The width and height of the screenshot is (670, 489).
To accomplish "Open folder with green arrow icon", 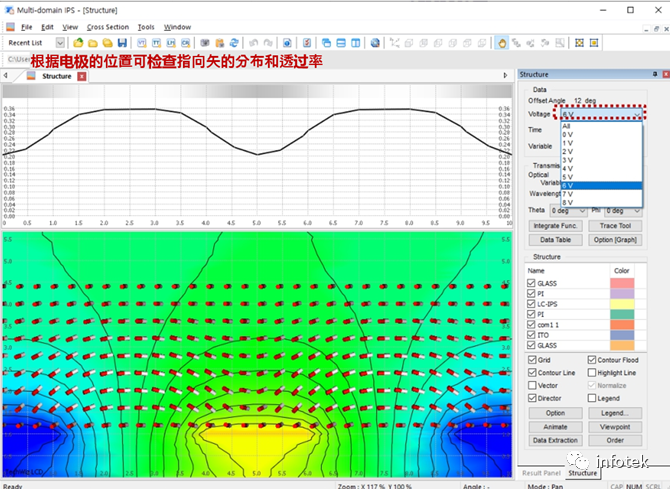I will (x=78, y=43).
